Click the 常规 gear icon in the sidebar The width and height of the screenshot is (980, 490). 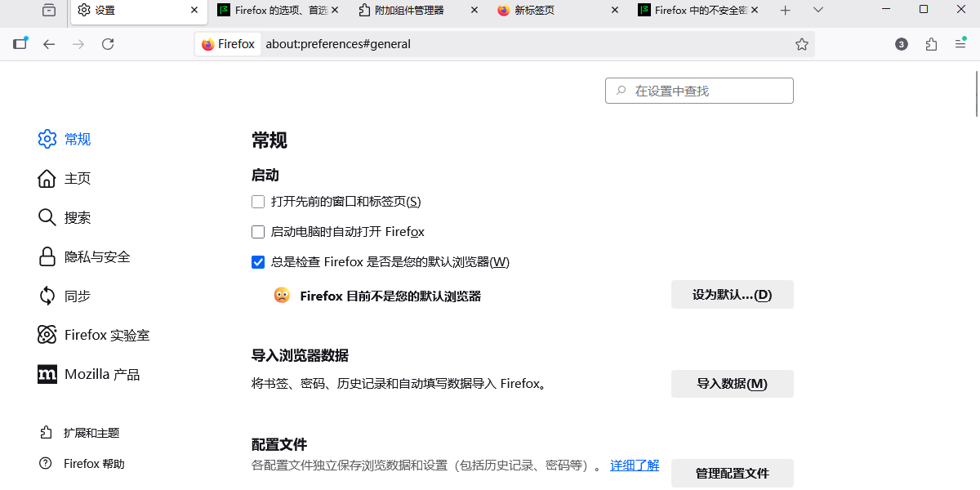point(47,139)
